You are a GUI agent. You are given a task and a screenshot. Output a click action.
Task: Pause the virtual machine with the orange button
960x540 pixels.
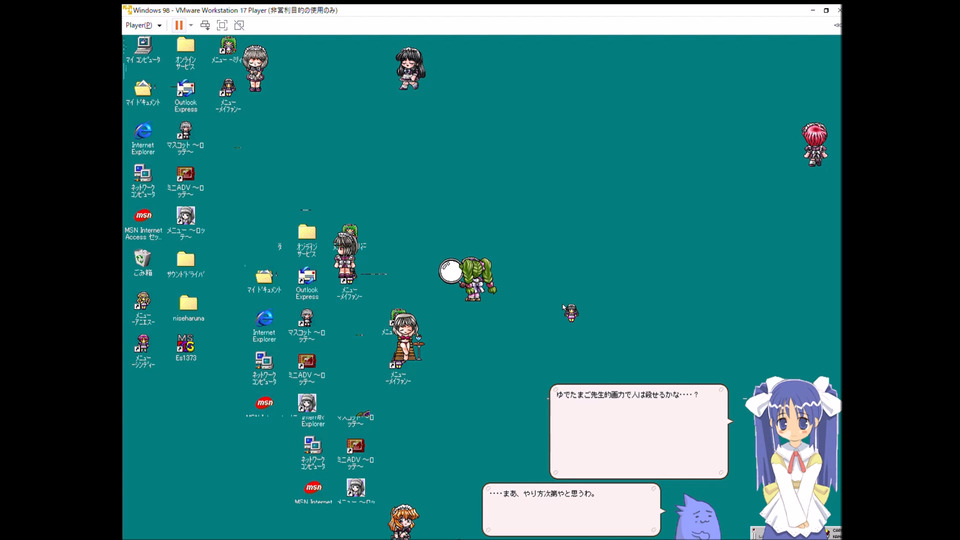click(179, 25)
